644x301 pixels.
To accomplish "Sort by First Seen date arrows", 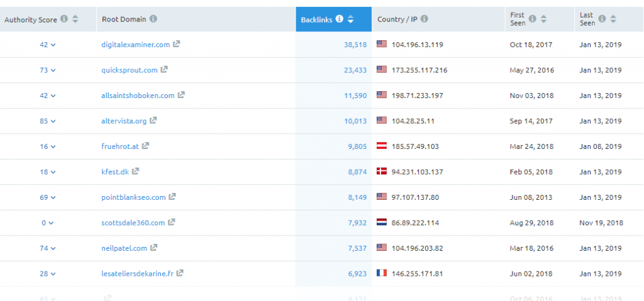I will [x=543, y=19].
